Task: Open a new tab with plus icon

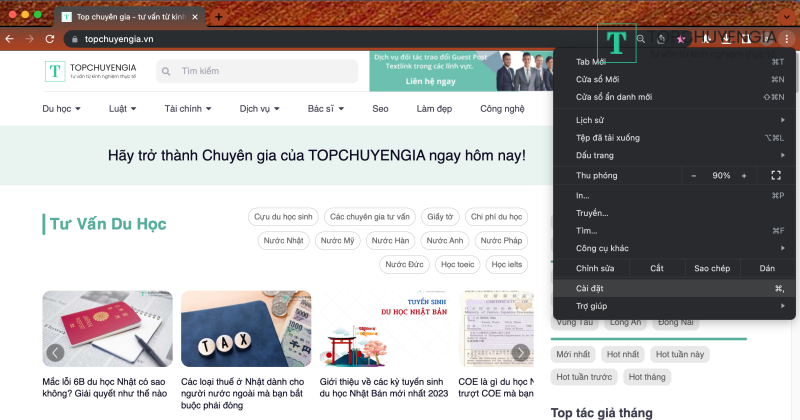Action: (219, 17)
